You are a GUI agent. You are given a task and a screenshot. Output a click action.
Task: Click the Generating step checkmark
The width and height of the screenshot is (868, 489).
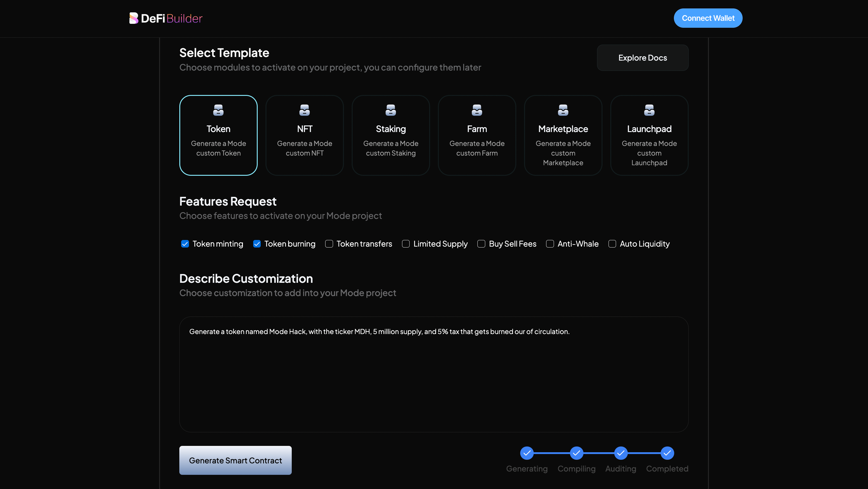point(527,453)
